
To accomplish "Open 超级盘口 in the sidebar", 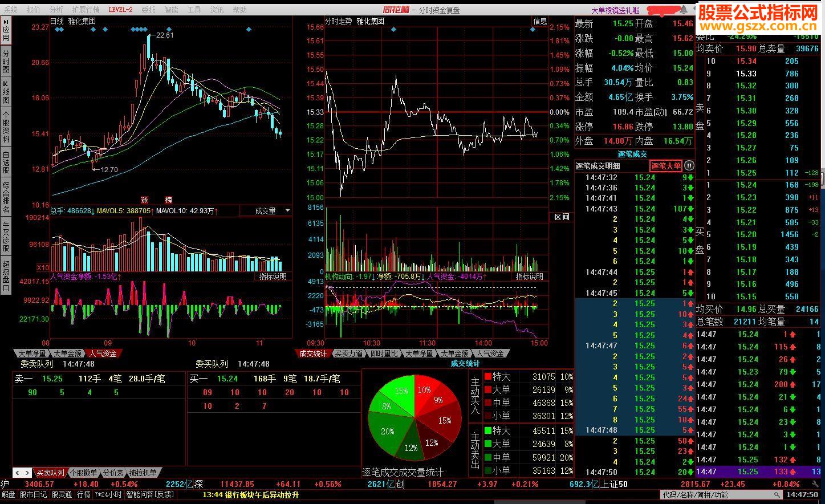I will [6, 275].
